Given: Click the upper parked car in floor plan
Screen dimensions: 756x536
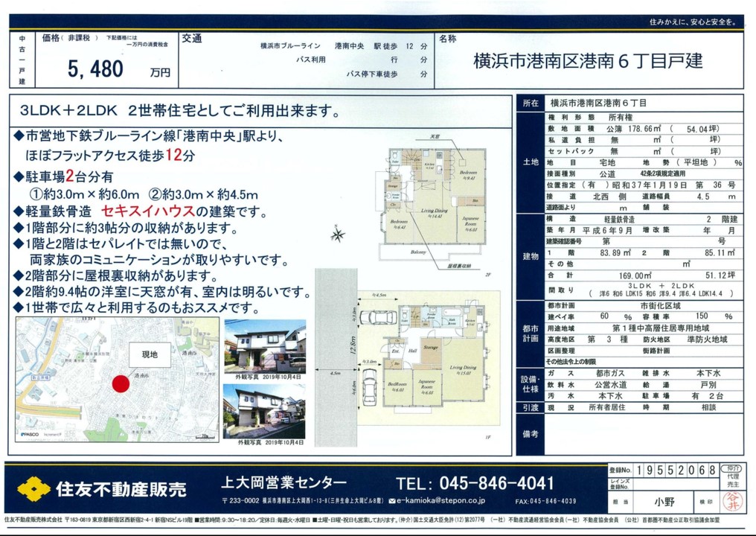Looking at the screenshot, I should click(377, 317).
